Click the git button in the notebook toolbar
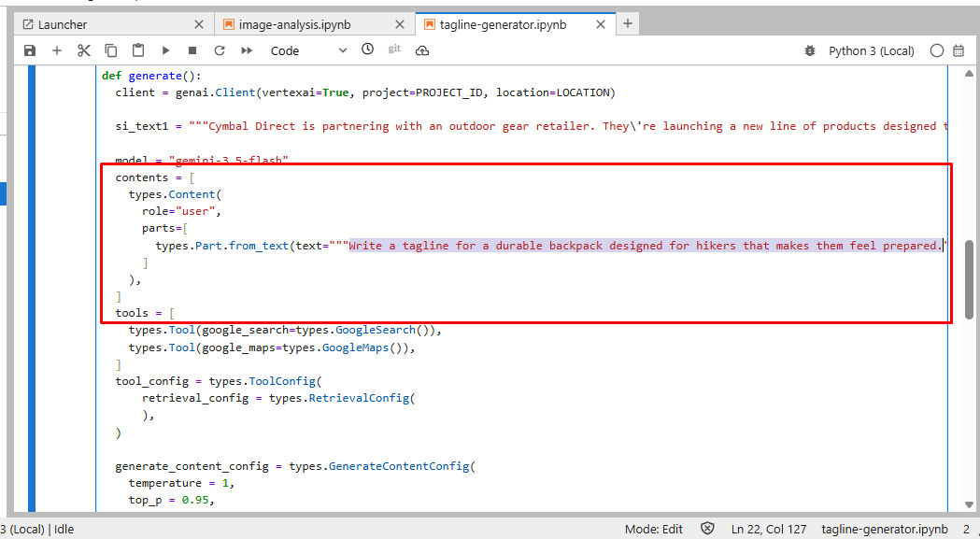Screen dimensions: 980x539 (x=394, y=49)
